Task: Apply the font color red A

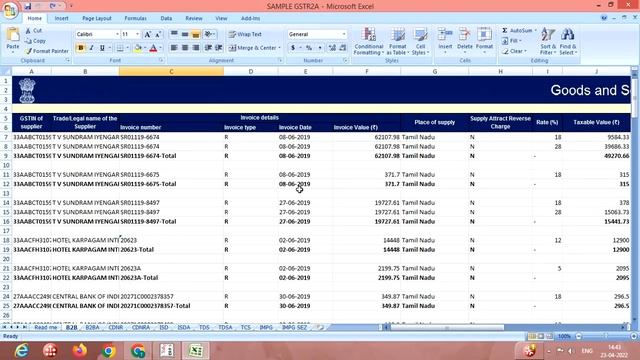Action: (153, 48)
